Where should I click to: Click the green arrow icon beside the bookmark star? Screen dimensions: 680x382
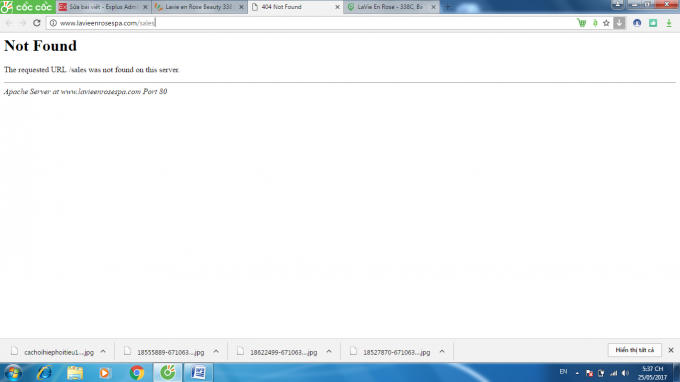pyautogui.click(x=595, y=23)
